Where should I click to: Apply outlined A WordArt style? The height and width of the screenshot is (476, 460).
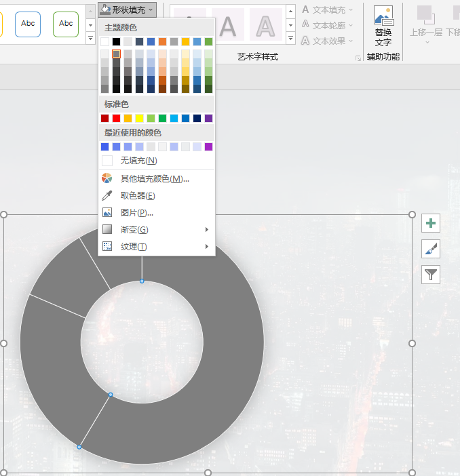pos(266,26)
